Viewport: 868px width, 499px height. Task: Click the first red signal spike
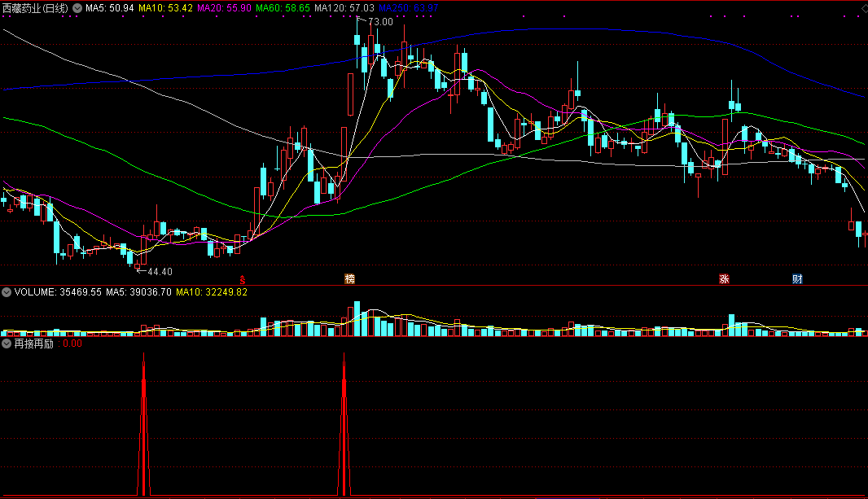click(x=144, y=425)
